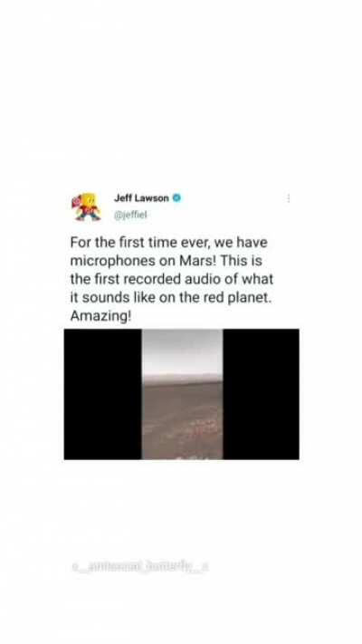Play the Mars video in the tweet

point(182,394)
